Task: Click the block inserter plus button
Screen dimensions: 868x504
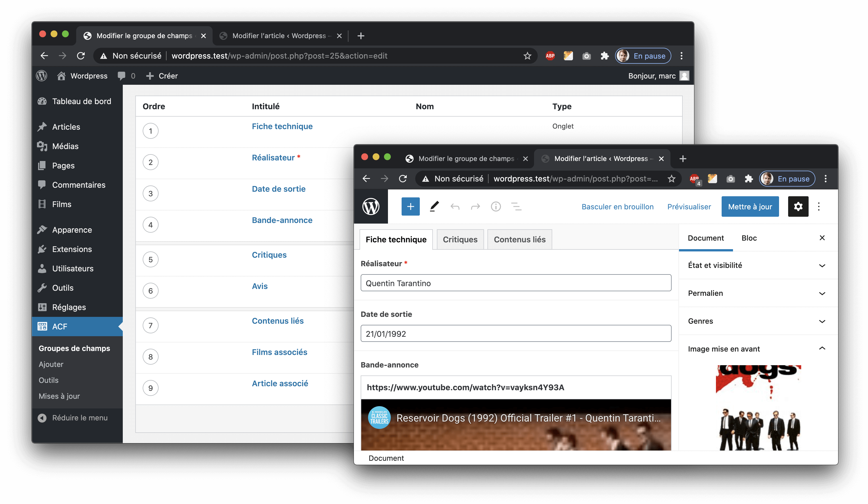Action: (x=410, y=206)
